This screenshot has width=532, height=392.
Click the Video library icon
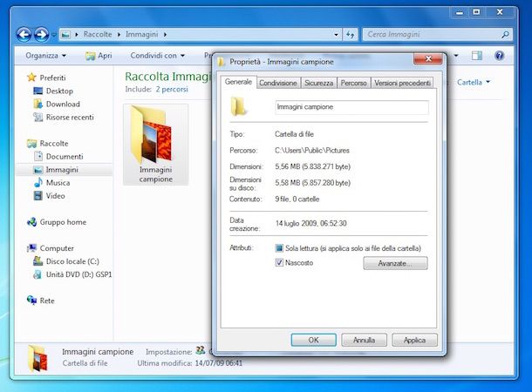click(38, 196)
